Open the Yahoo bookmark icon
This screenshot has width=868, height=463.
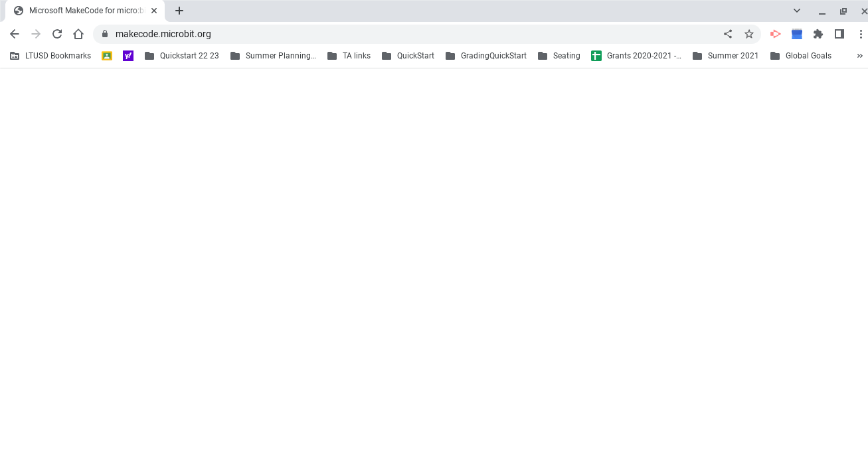tap(128, 56)
